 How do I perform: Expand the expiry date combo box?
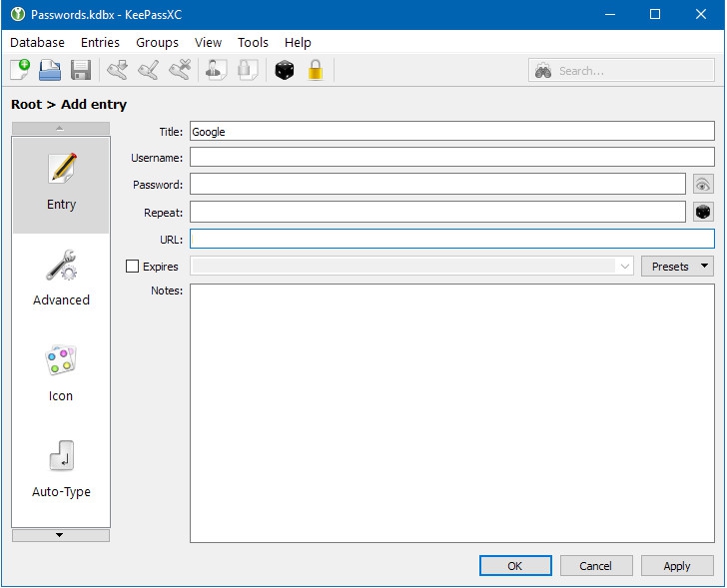pyautogui.click(x=625, y=267)
